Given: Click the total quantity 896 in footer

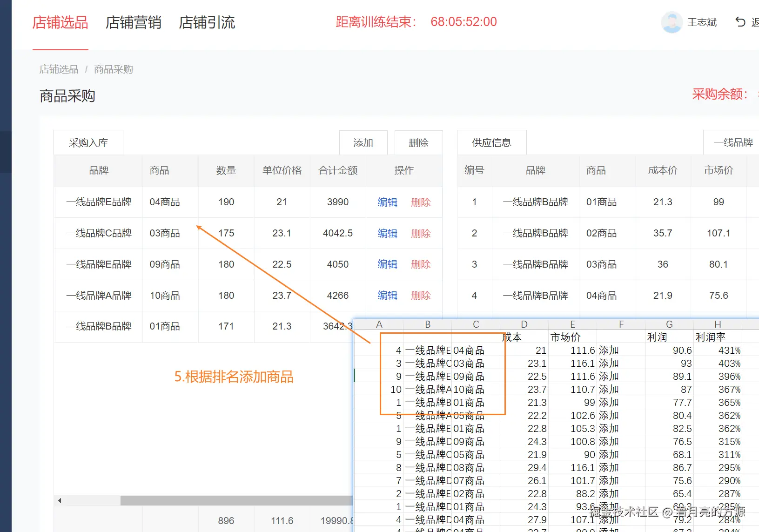Looking at the screenshot, I should point(226,521).
